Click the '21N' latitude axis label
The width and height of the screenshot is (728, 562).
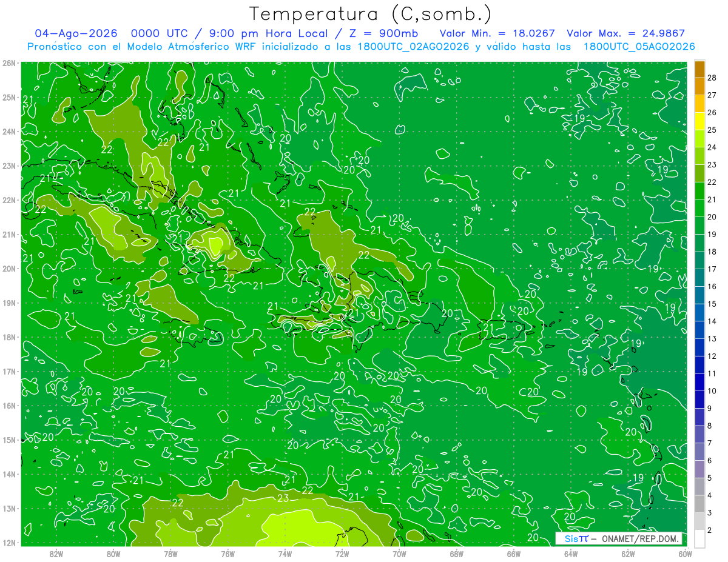(x=9, y=234)
